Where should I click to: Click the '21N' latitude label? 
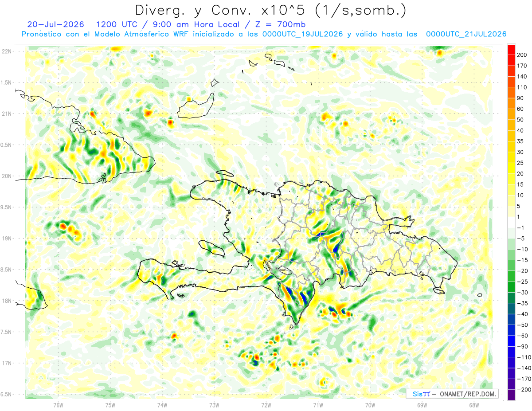[7, 114]
